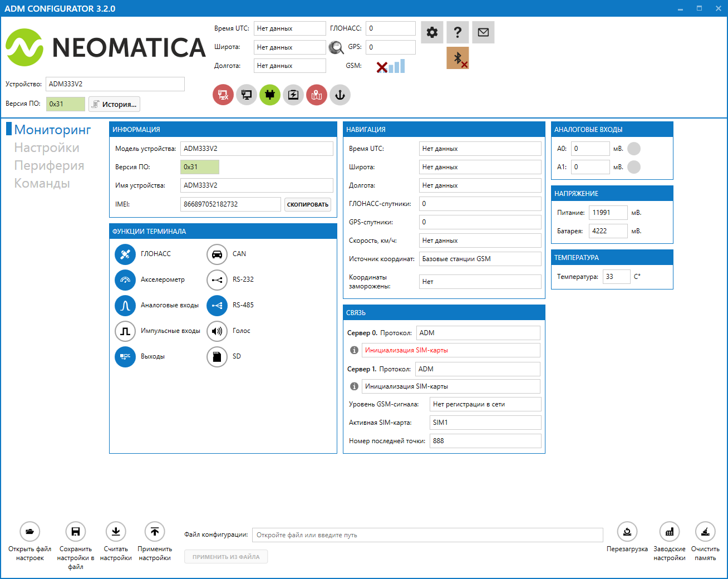Click the A1 analog input indicator
The width and height of the screenshot is (728, 579).
[634, 167]
